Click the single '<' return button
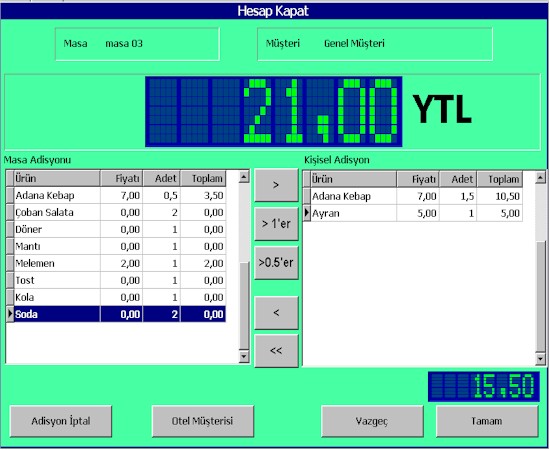 click(276, 313)
